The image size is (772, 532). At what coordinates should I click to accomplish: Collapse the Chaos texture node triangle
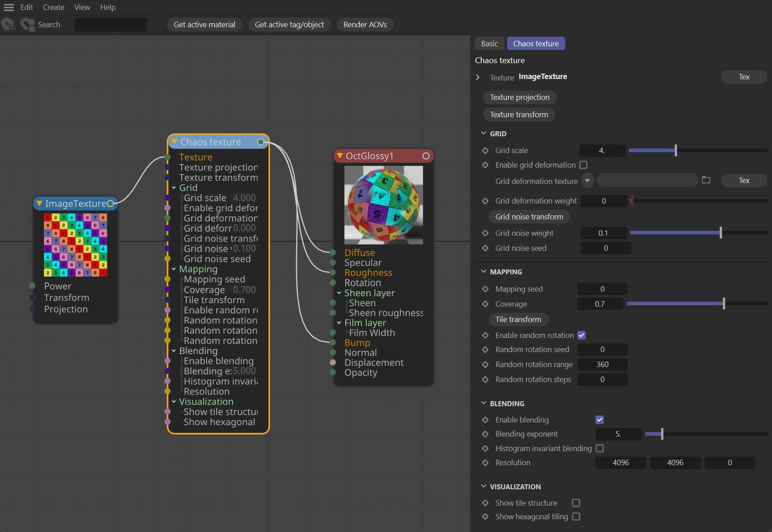pos(174,142)
